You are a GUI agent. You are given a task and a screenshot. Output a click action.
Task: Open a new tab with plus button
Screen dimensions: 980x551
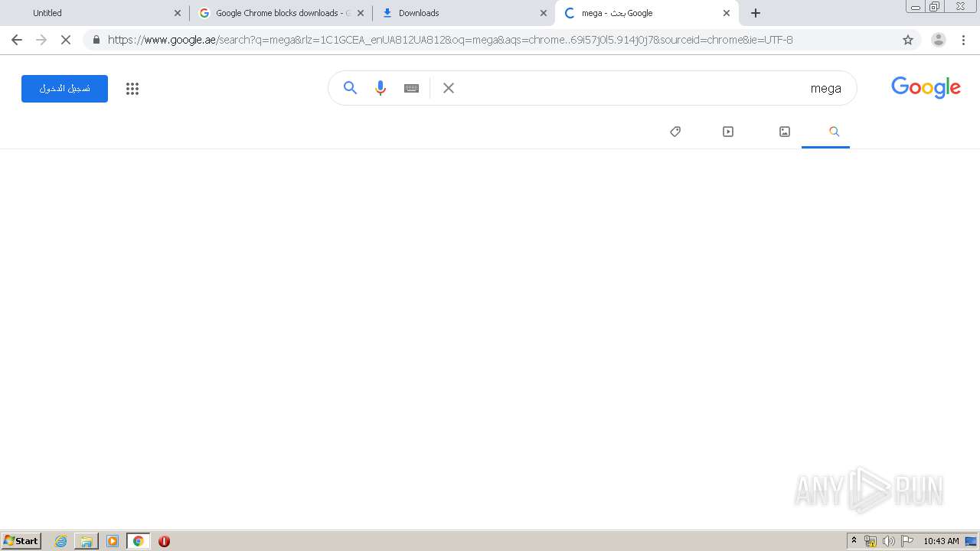coord(756,13)
